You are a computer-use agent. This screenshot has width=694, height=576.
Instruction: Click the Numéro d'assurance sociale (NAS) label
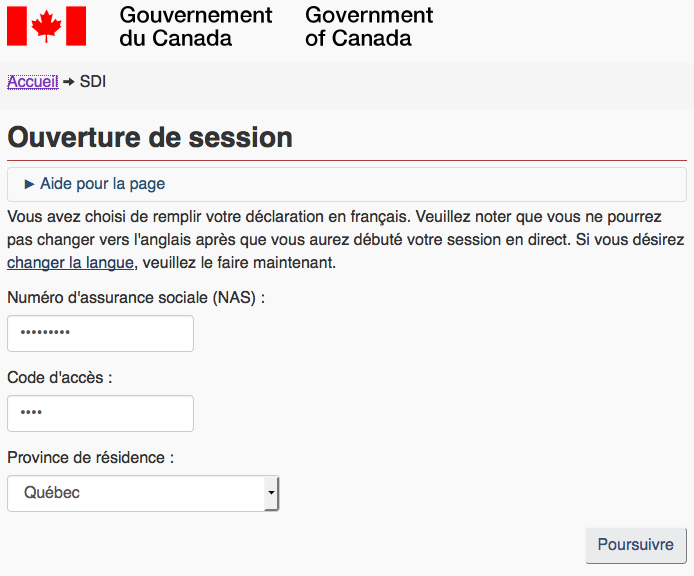point(136,297)
